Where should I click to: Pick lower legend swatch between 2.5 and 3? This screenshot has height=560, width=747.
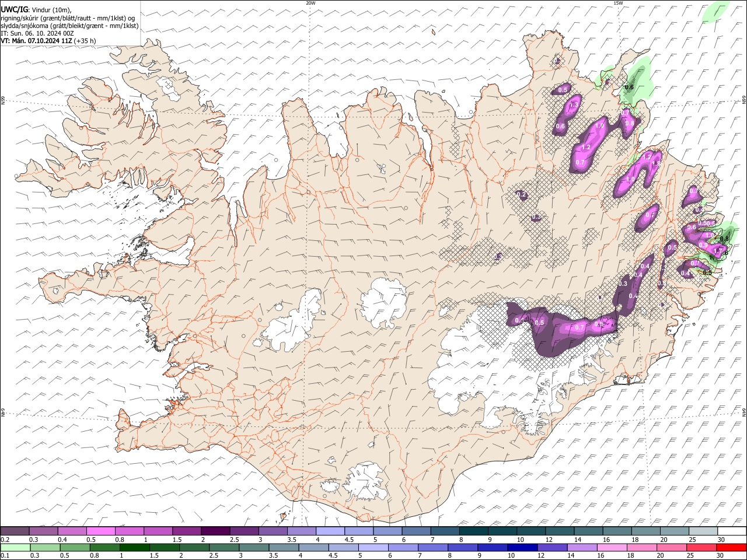pyautogui.click(x=224, y=547)
